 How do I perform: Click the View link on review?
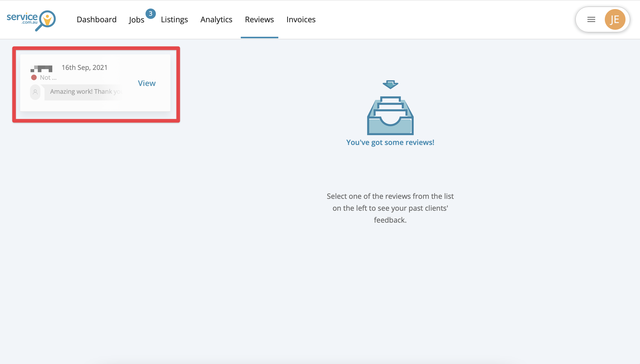pyautogui.click(x=147, y=83)
